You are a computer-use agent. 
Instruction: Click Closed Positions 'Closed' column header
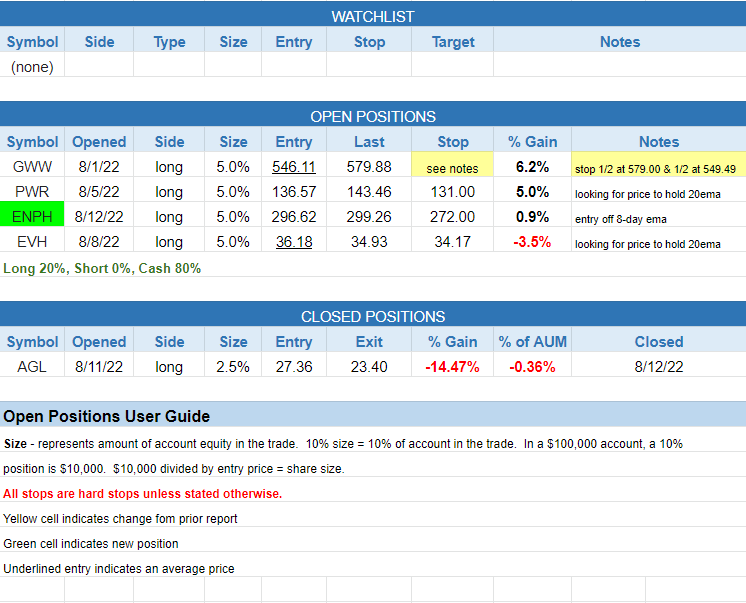coord(659,341)
